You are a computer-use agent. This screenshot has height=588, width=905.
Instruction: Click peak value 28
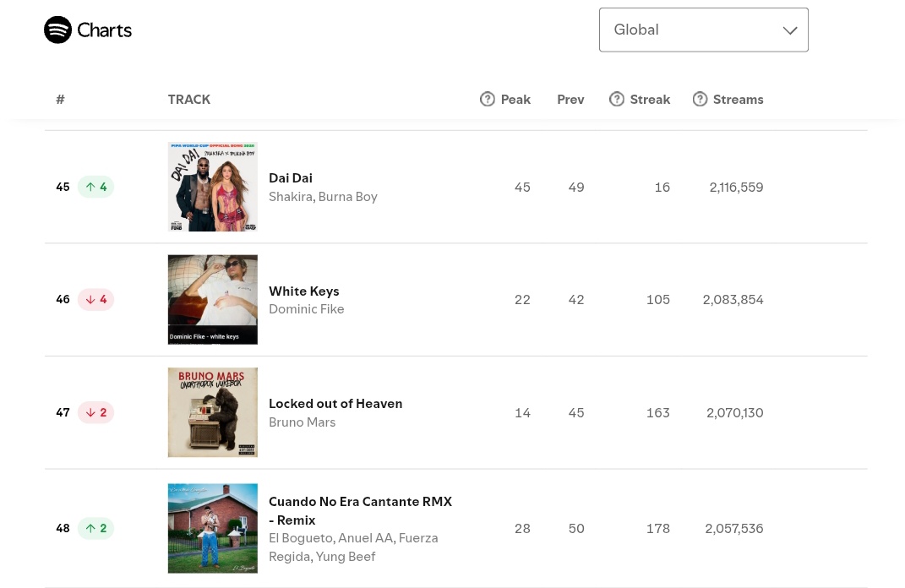(522, 528)
